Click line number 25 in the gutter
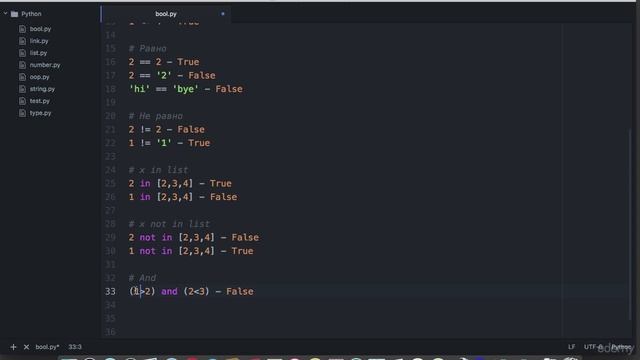 coord(110,183)
